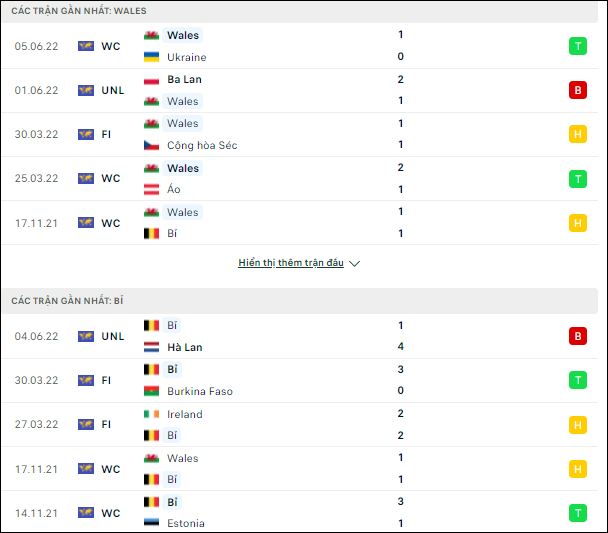Select the Burkina Faso team name
Image resolution: width=608 pixels, height=533 pixels.
200,391
